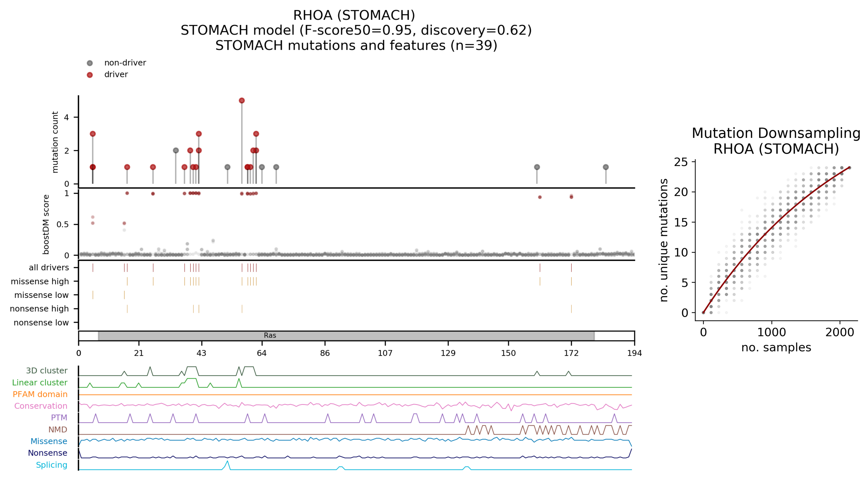Click the 'RHOA (STOMACH)' main title
Image resolution: width=868 pixels, height=481 pixels.
click(x=354, y=15)
